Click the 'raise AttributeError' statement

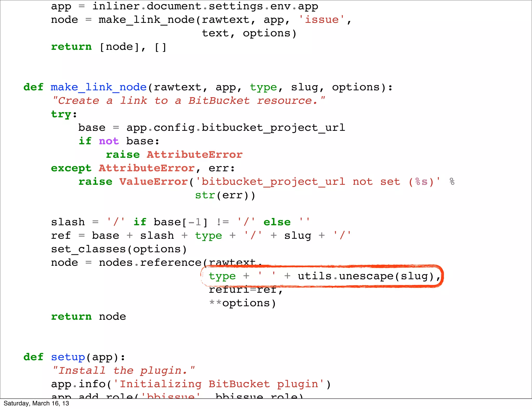point(174,155)
